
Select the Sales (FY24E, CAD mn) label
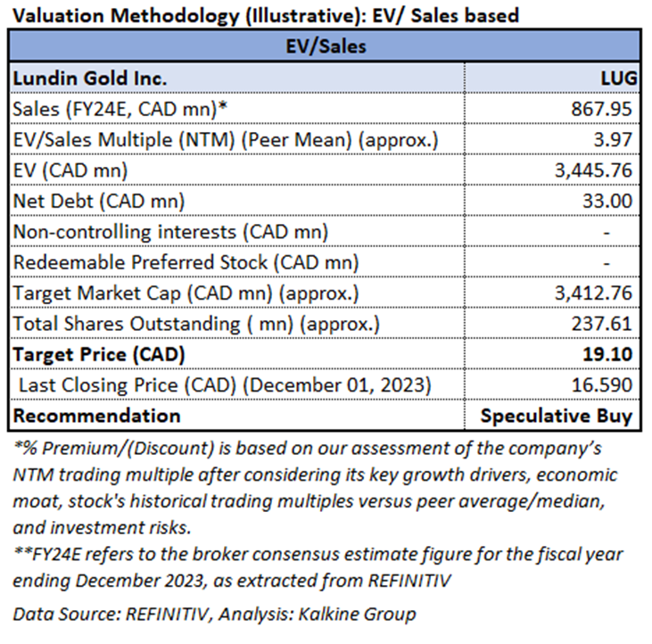coord(133,109)
